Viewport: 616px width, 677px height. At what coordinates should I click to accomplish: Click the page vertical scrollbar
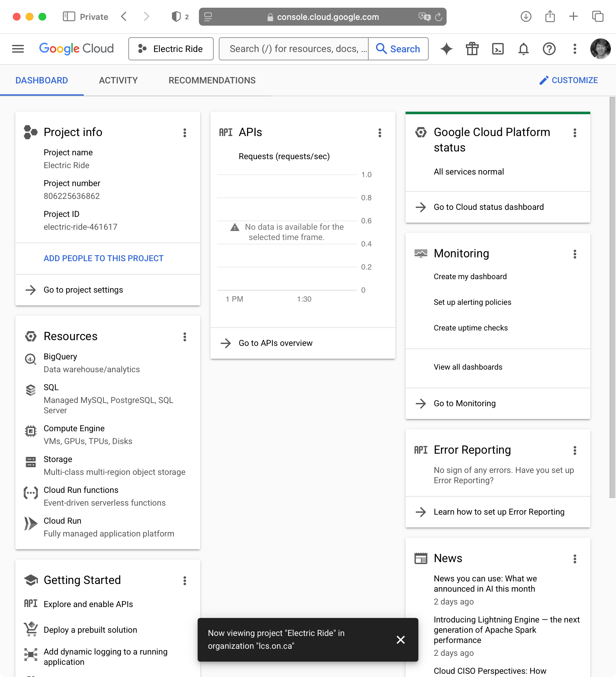[612, 297]
